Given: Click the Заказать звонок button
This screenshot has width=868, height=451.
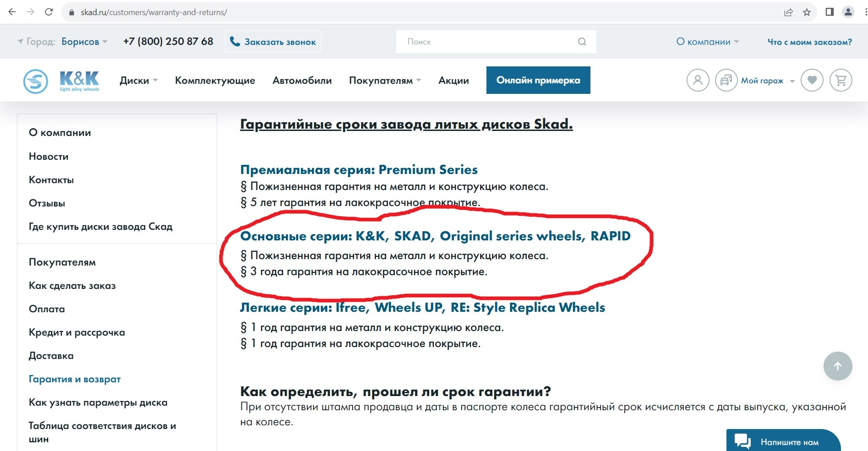Looking at the screenshot, I should (x=273, y=42).
